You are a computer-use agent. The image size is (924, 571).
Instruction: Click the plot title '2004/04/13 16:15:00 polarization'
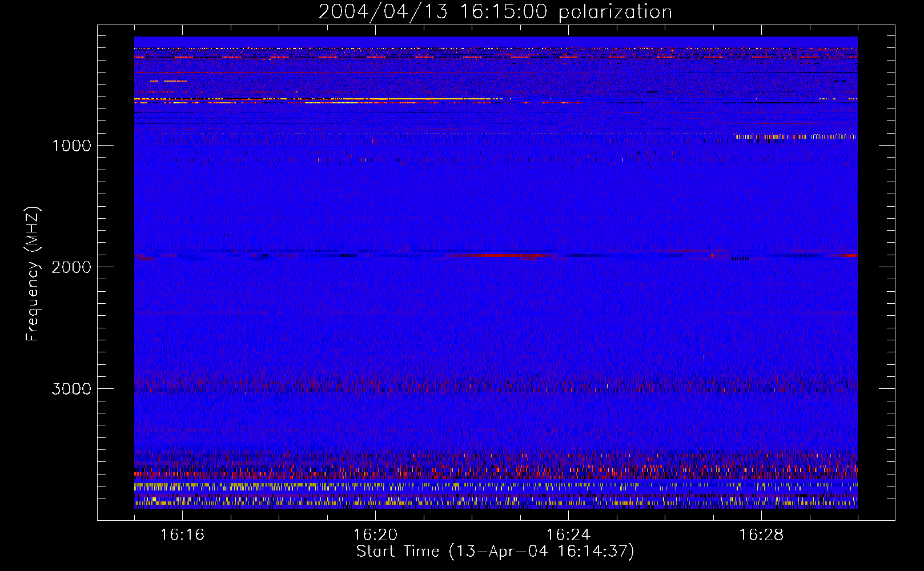[495, 12]
